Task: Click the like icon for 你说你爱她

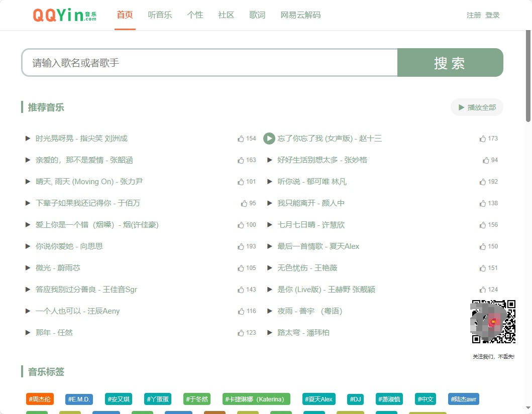Action: pyautogui.click(x=241, y=246)
